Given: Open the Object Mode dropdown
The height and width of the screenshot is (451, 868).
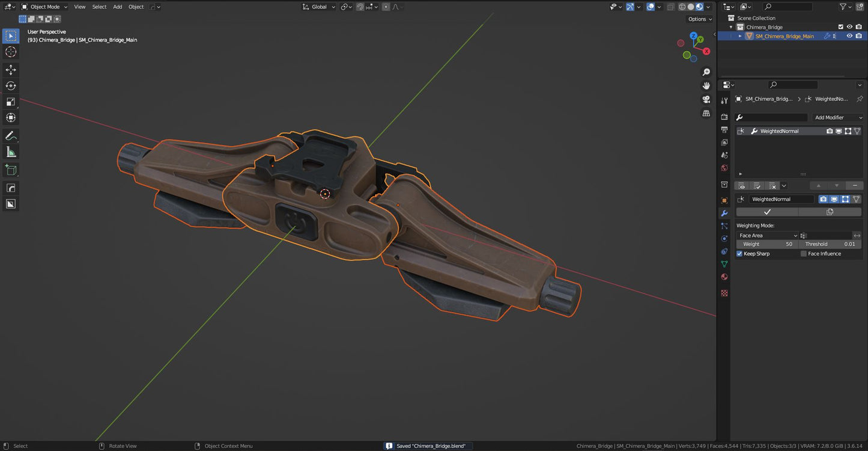Looking at the screenshot, I should pos(45,7).
